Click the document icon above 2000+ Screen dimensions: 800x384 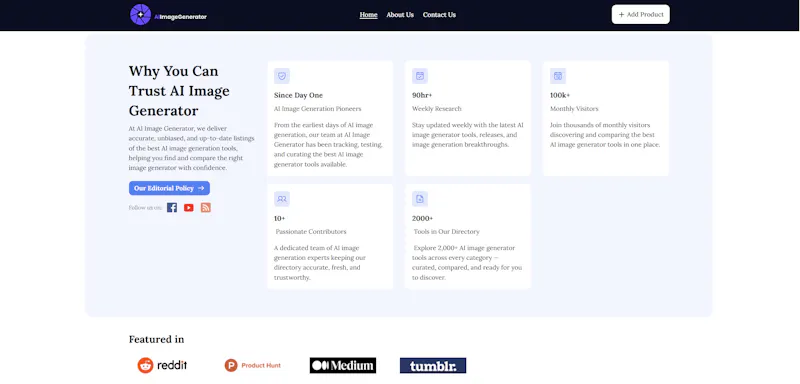[x=420, y=199]
